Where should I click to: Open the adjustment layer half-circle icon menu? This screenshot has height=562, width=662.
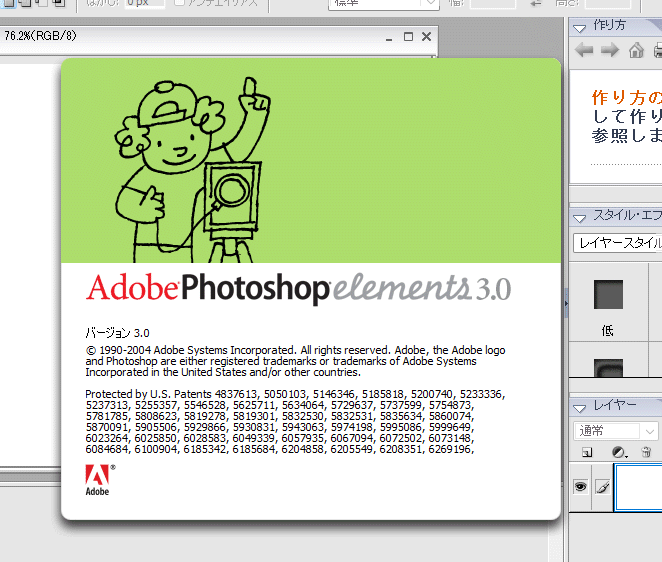pos(619,453)
